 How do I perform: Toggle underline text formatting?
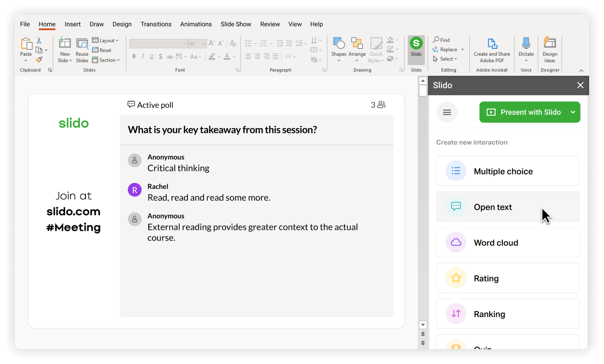[x=151, y=56]
